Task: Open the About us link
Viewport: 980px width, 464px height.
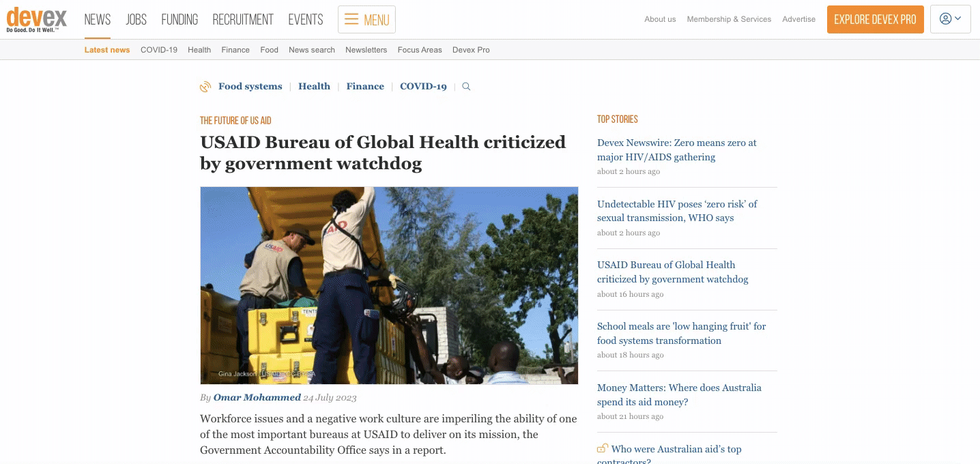Action: point(660,19)
